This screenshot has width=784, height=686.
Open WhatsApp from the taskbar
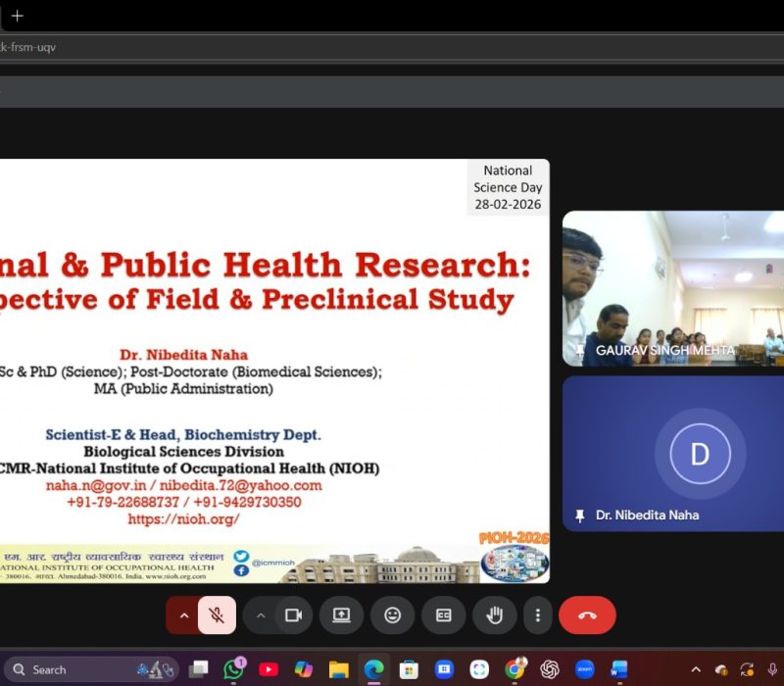(x=233, y=669)
